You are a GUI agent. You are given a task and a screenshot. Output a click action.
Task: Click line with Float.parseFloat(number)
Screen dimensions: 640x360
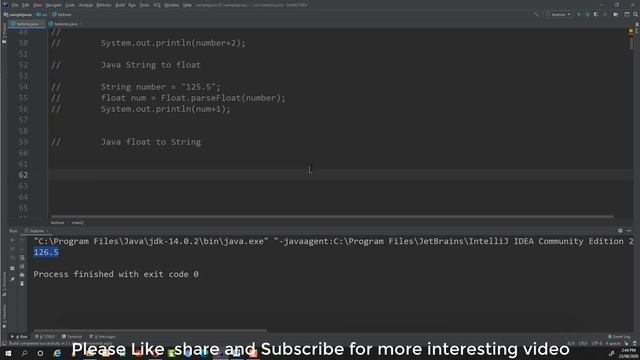pos(193,98)
